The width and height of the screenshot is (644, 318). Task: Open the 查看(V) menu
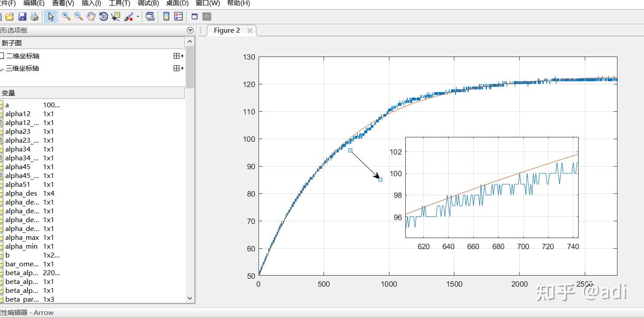pyautogui.click(x=63, y=3)
